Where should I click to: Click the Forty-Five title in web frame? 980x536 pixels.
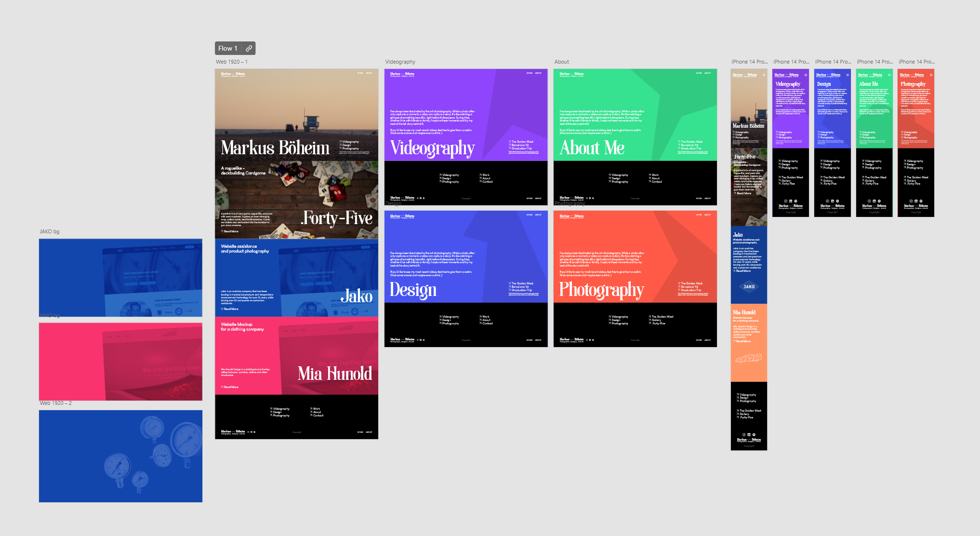pyautogui.click(x=337, y=218)
